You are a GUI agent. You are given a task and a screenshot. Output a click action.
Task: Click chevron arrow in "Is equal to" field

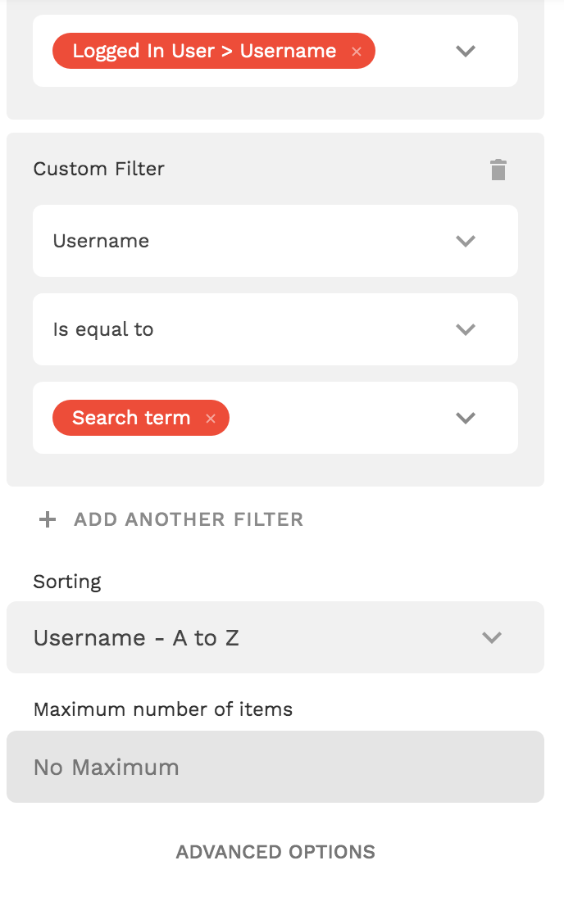(x=466, y=329)
